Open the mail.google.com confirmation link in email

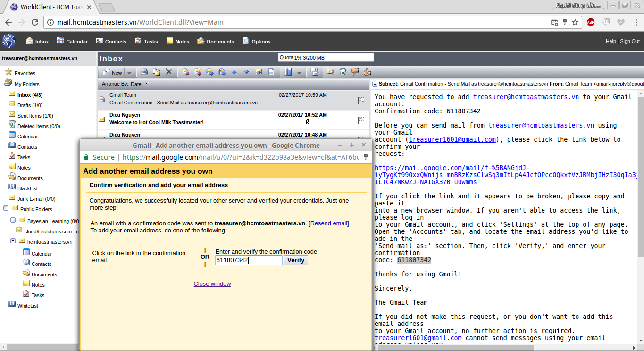[506, 175]
